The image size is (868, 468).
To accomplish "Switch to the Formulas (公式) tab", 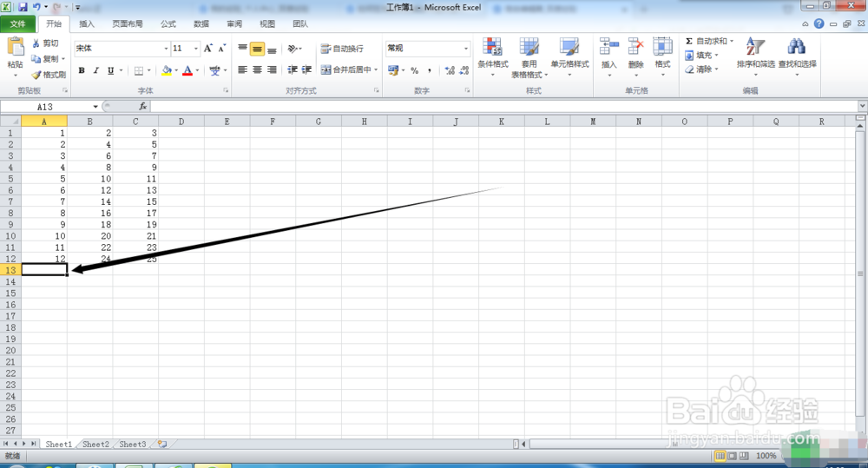I will point(168,23).
